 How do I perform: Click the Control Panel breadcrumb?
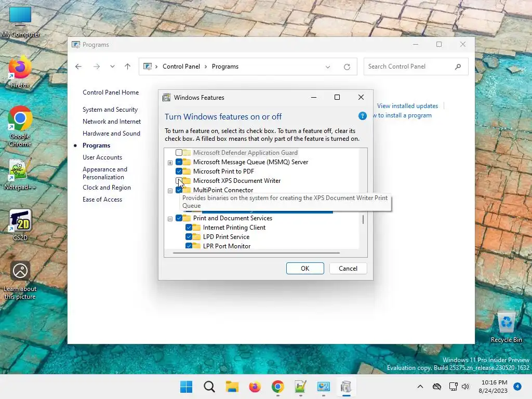[181, 66]
